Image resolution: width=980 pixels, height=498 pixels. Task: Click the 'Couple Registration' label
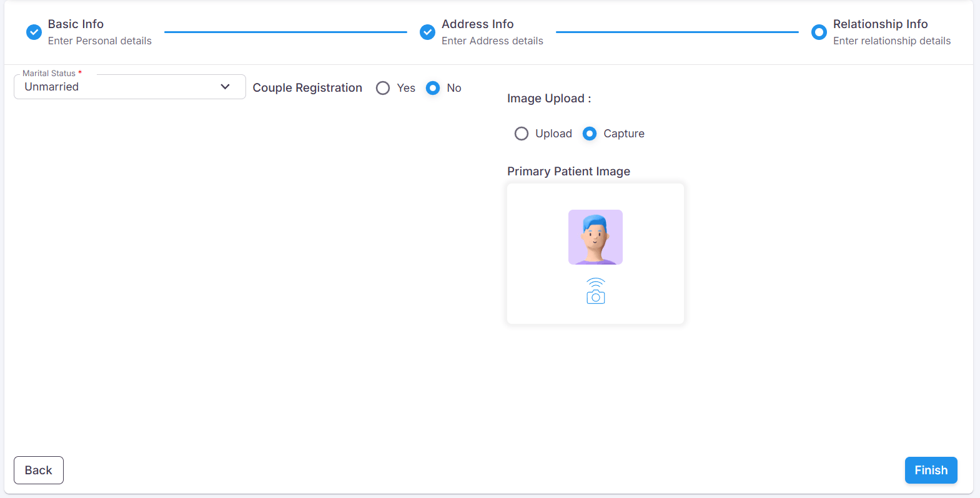tap(307, 88)
